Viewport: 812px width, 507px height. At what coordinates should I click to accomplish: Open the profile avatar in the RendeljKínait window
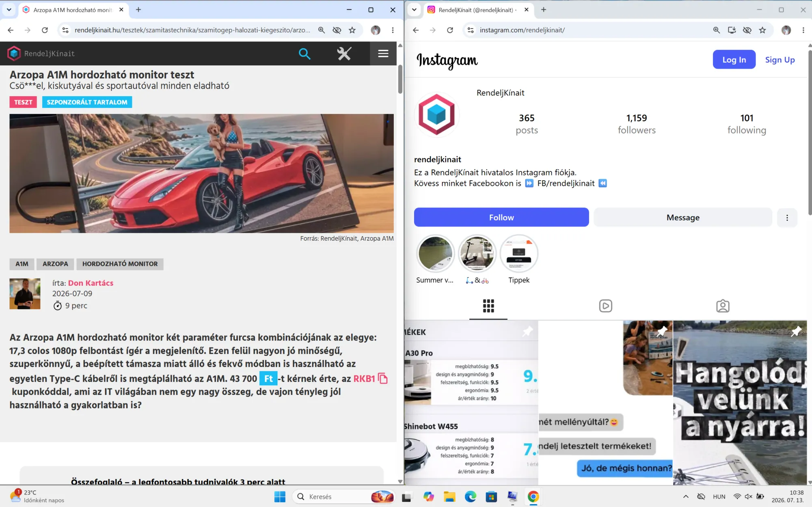click(376, 30)
